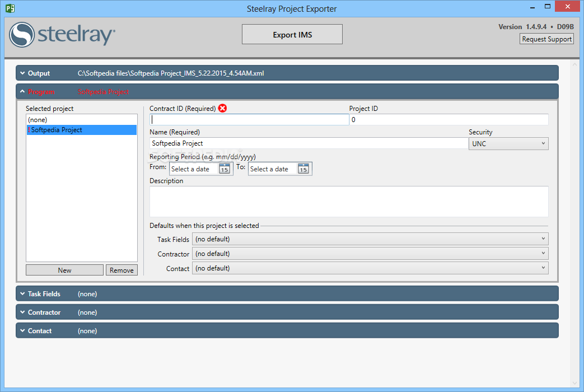Open the Contact default dropdown
The width and height of the screenshot is (584, 392).
tap(370, 268)
